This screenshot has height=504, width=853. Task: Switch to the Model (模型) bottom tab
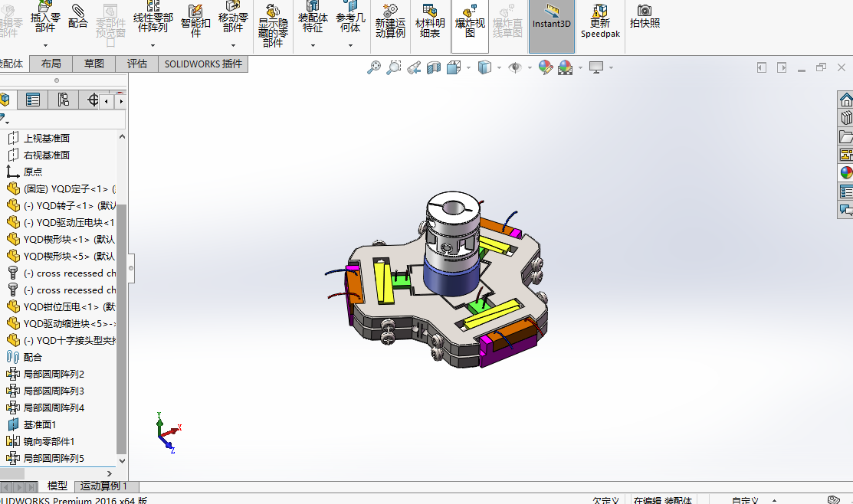[x=57, y=486]
